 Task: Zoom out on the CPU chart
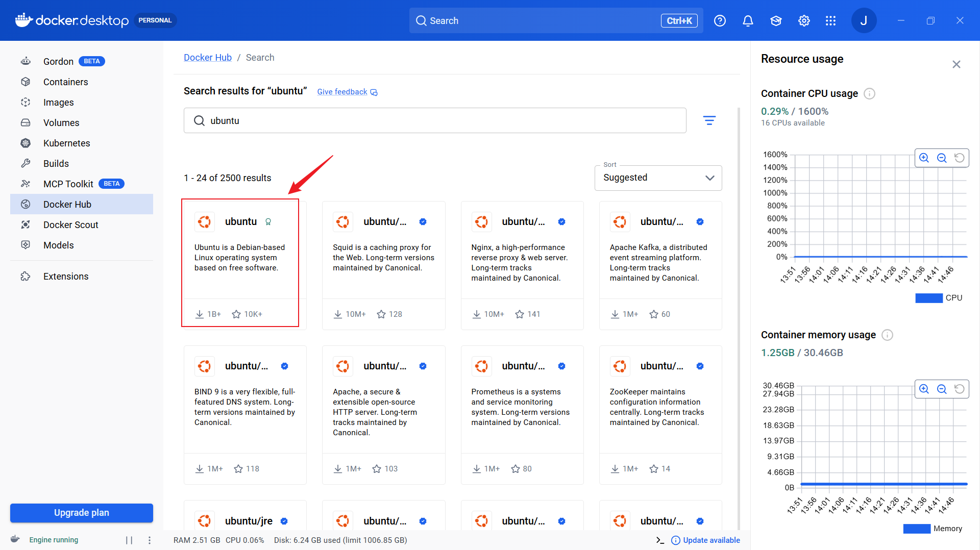click(942, 158)
